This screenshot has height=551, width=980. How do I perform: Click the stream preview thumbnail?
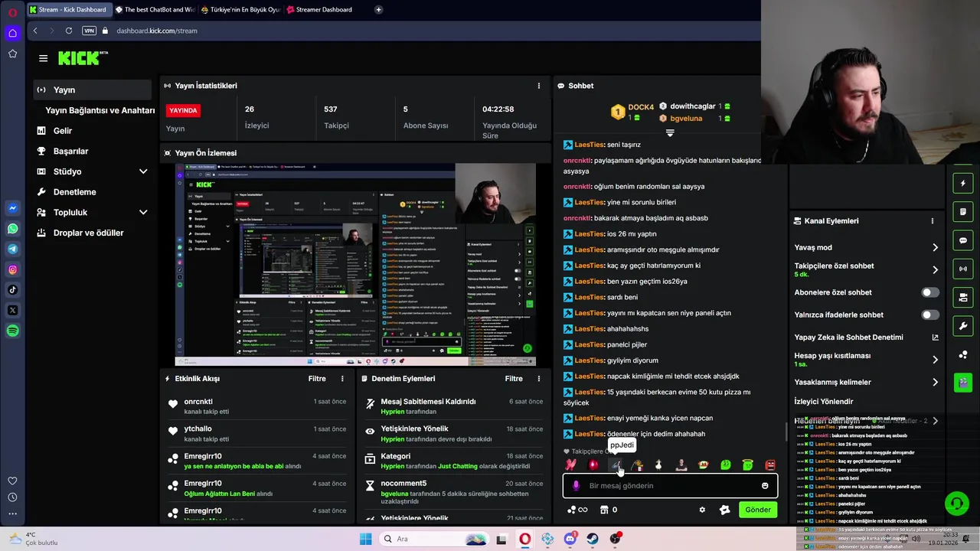(x=355, y=265)
